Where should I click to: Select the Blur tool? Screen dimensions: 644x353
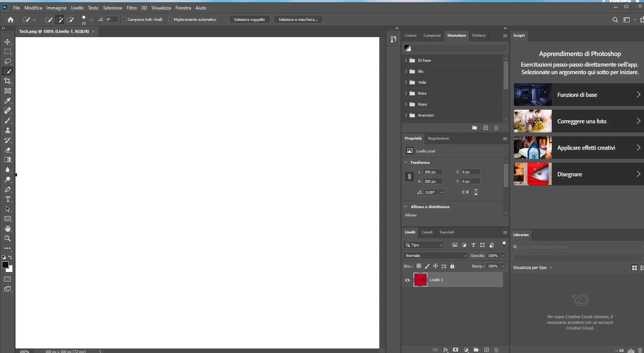[x=8, y=170]
